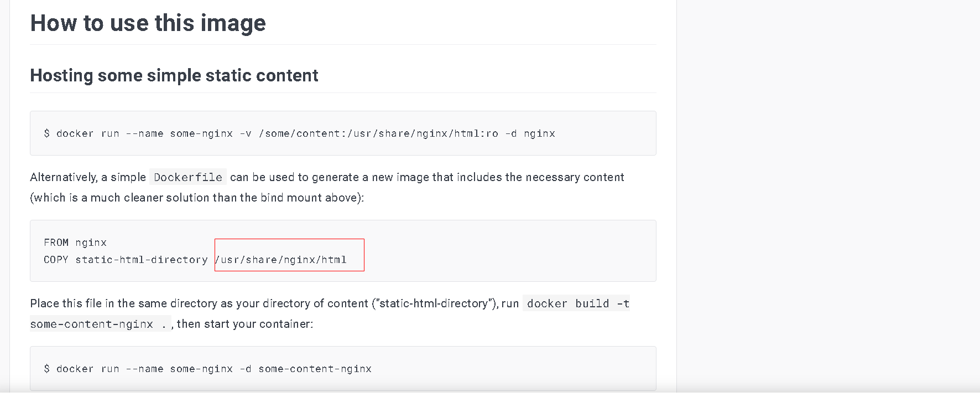
Task: Click the inline "some-content-nginx ." code
Action: click(98, 324)
